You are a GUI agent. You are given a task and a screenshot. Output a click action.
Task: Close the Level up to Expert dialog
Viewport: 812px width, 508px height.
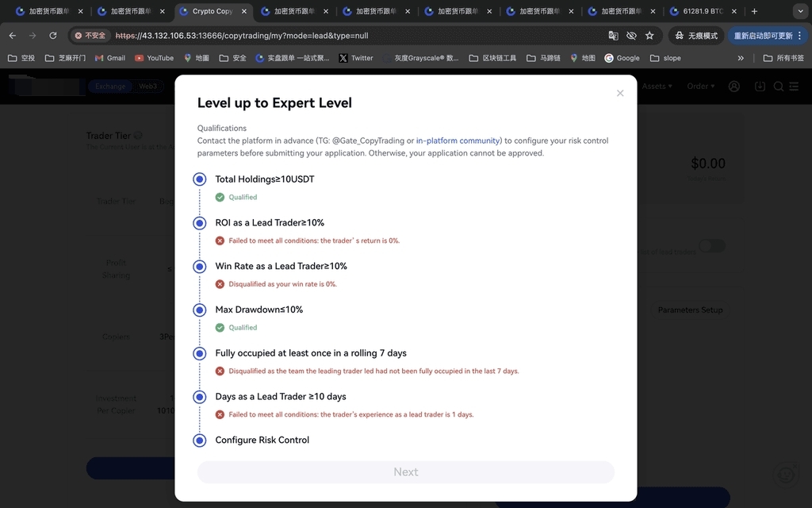coord(620,93)
